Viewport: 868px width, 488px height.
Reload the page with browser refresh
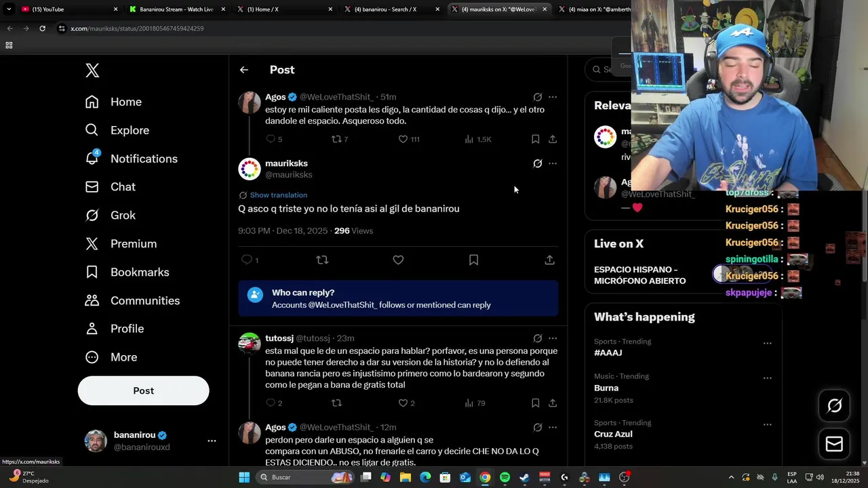click(42, 28)
